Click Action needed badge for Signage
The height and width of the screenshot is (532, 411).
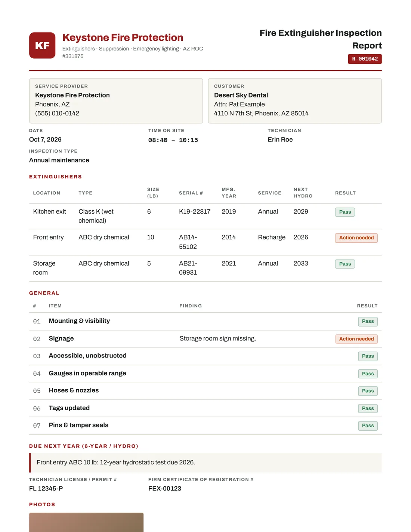(356, 339)
